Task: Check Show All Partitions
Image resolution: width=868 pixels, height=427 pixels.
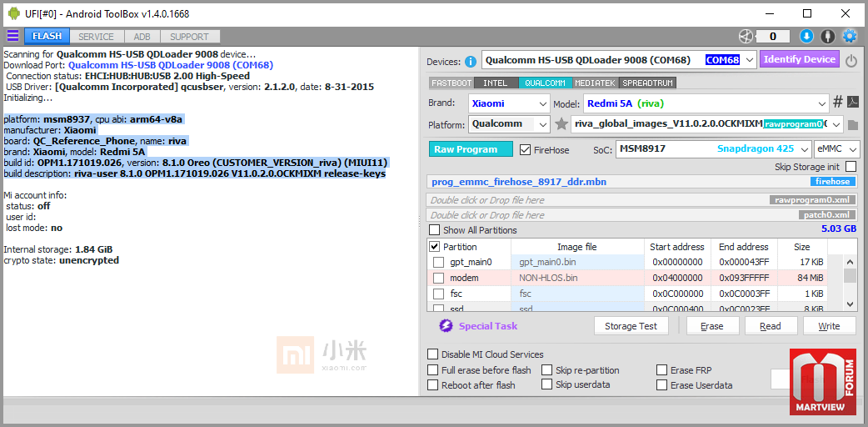Action: tap(435, 229)
